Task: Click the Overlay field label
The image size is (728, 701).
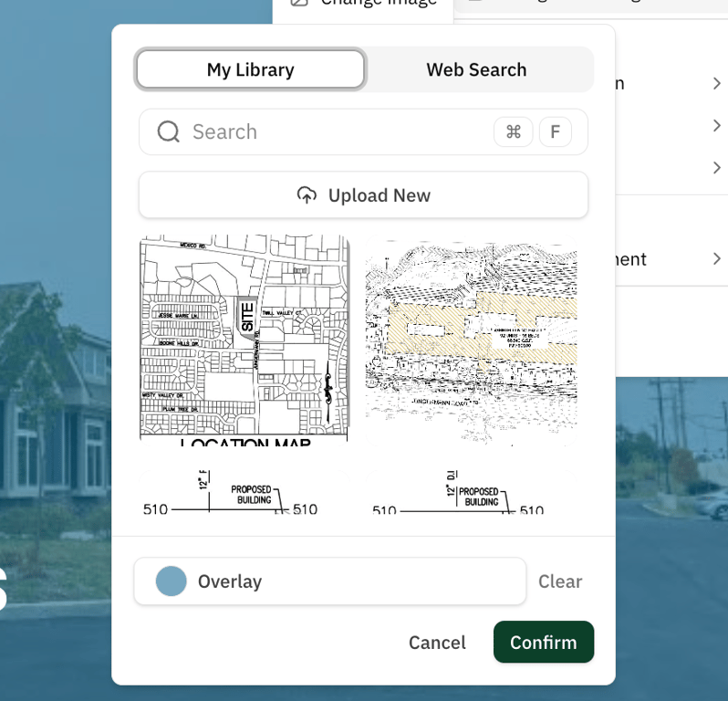Action: click(x=230, y=581)
